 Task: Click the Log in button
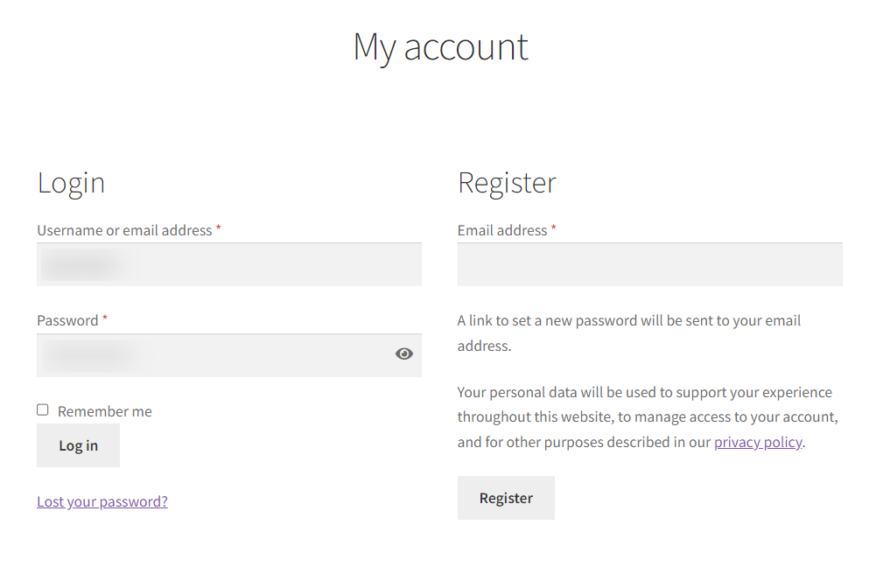coord(78,445)
